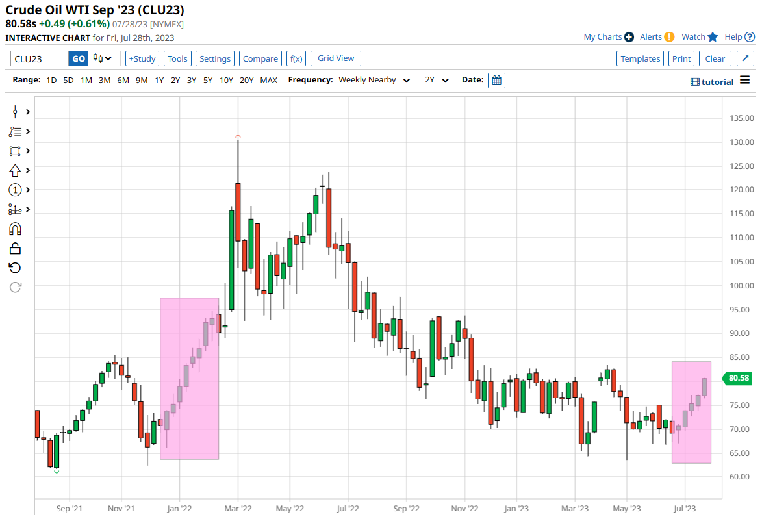
Task: Select the numbered annotation tool
Action: tap(15, 190)
